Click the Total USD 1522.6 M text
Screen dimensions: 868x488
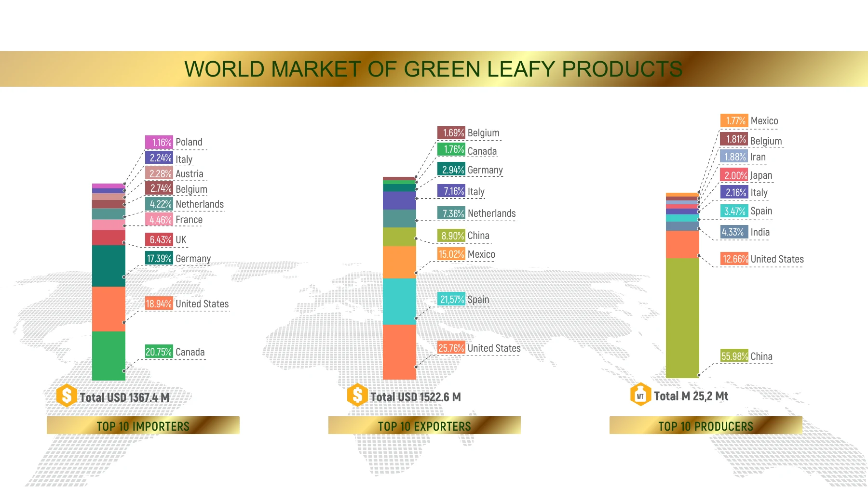416,397
